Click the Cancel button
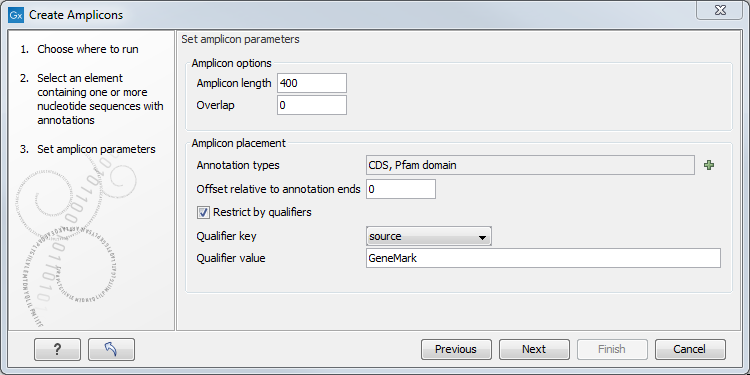This screenshot has width=750, height=375. pyautogui.click(x=690, y=349)
